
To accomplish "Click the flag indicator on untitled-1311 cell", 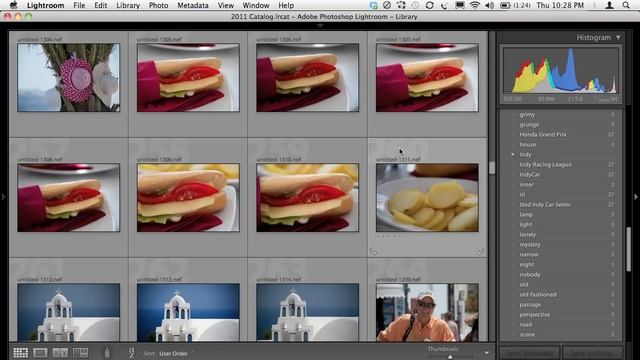I will tap(372, 143).
